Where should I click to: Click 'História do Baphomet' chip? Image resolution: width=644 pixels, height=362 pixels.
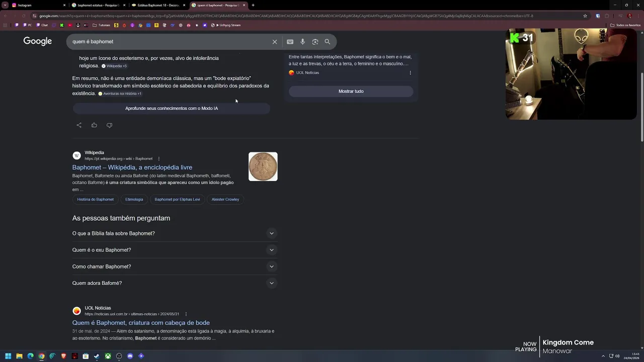[x=96, y=200]
